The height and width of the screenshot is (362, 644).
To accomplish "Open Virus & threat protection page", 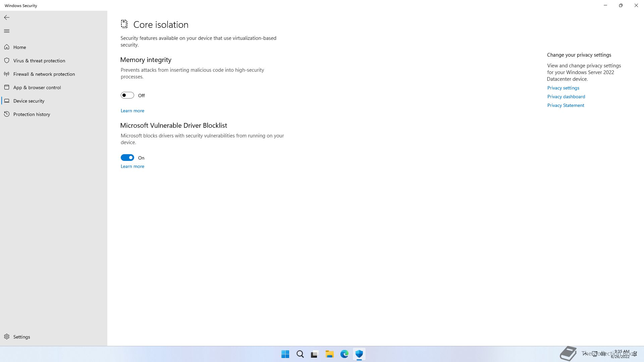I will (54, 61).
